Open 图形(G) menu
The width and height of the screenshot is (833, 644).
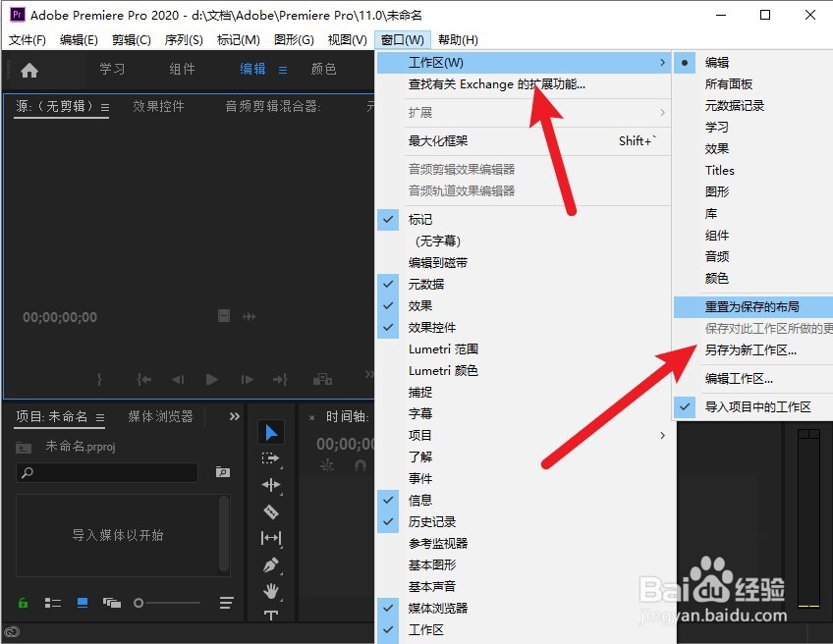294,40
